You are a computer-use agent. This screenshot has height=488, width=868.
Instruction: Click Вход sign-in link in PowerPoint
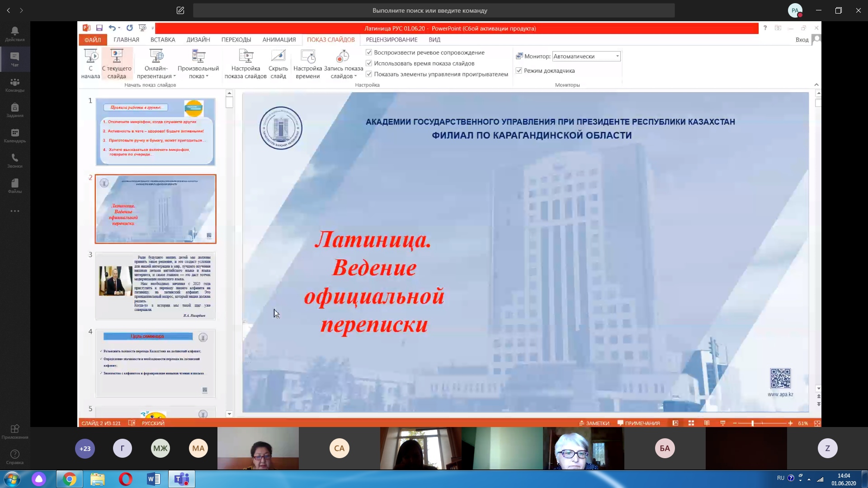pos(802,40)
